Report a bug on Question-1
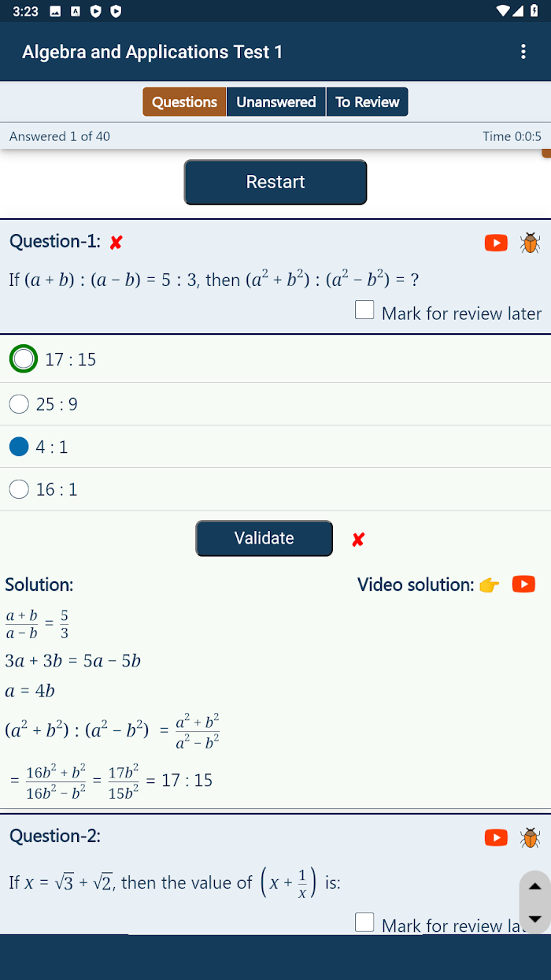The width and height of the screenshot is (551, 980). 530,243
